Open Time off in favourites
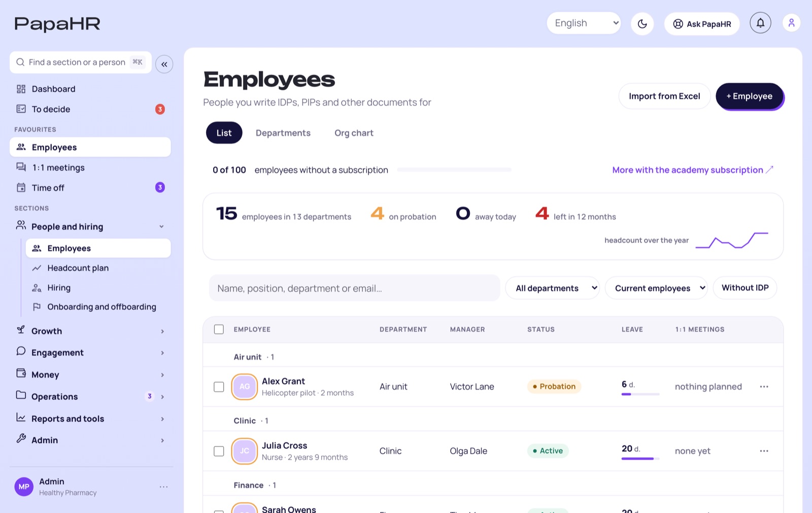The width and height of the screenshot is (812, 513). [90, 188]
